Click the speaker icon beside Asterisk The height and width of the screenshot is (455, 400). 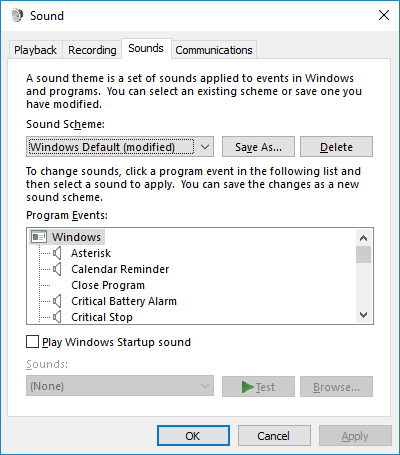pyautogui.click(x=57, y=253)
